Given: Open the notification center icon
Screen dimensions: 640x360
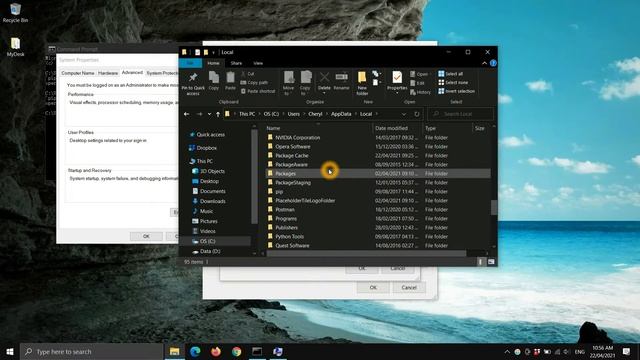Looking at the screenshot, I should coord(626,351).
